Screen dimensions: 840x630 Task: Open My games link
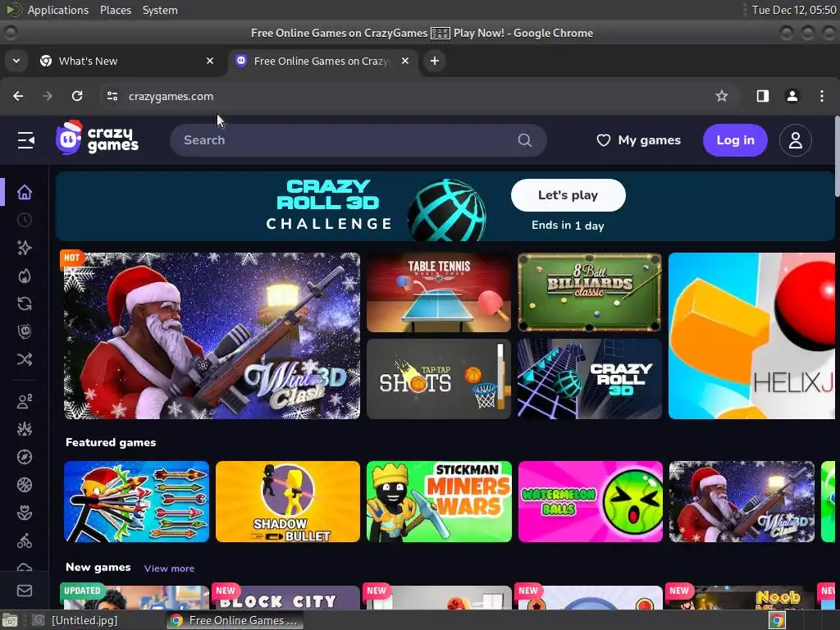point(638,140)
